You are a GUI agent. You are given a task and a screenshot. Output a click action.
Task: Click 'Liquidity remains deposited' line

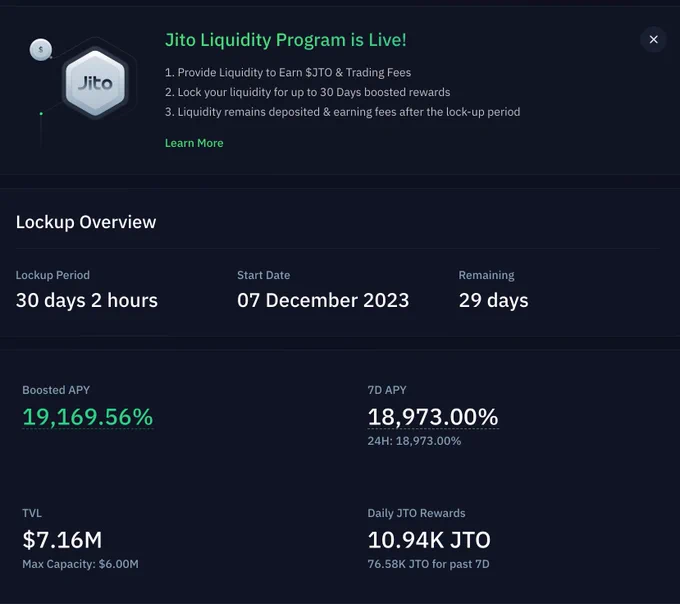click(x=343, y=112)
